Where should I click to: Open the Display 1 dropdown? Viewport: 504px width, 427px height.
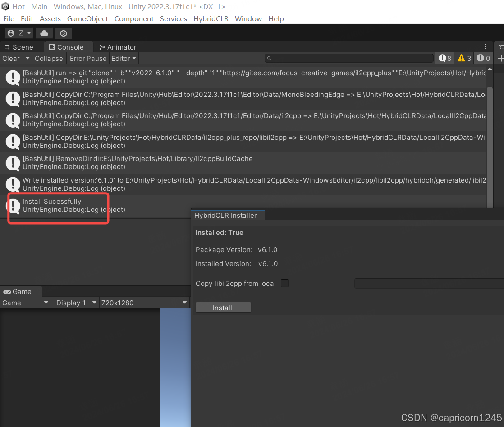coord(76,303)
